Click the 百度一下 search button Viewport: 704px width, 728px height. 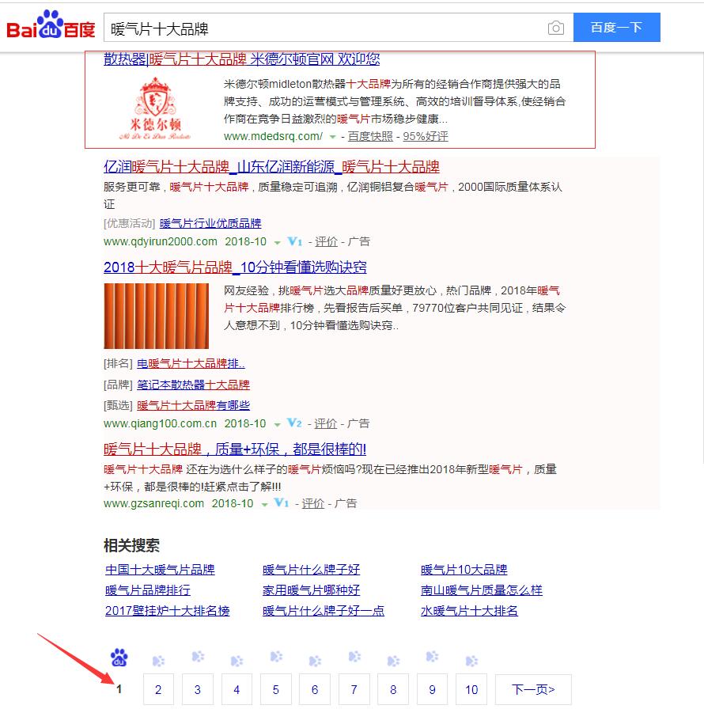(x=616, y=28)
